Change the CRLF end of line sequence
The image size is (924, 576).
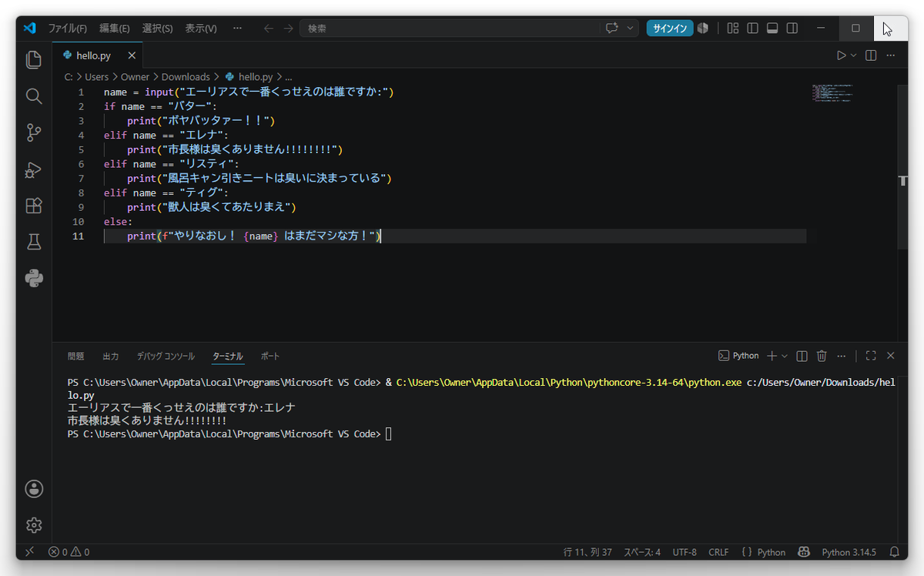pyautogui.click(x=718, y=552)
